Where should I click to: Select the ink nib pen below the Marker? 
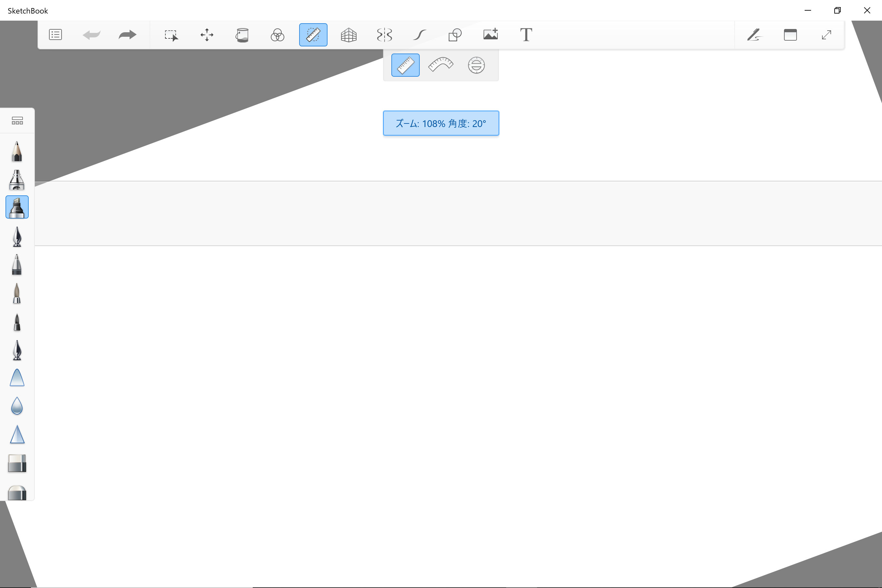pyautogui.click(x=17, y=237)
